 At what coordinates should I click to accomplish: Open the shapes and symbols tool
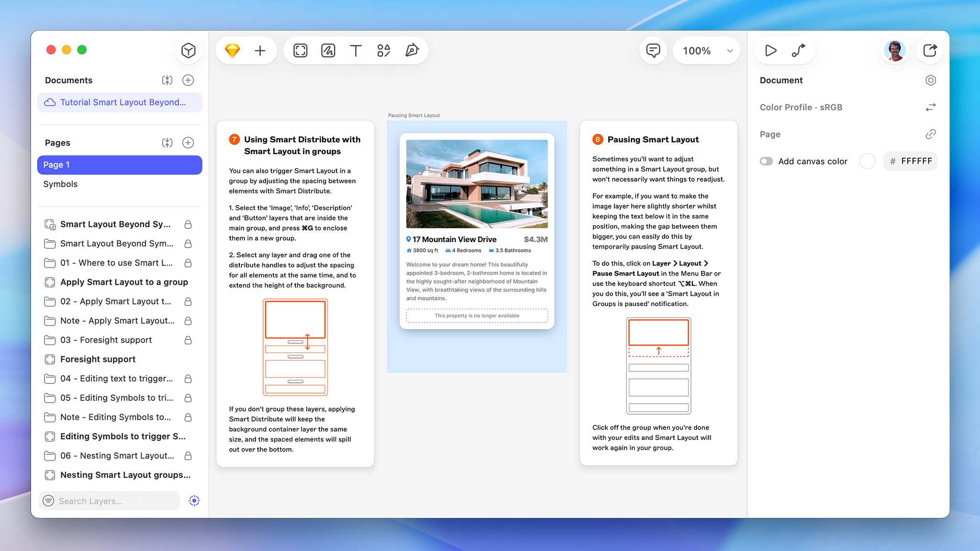click(384, 50)
